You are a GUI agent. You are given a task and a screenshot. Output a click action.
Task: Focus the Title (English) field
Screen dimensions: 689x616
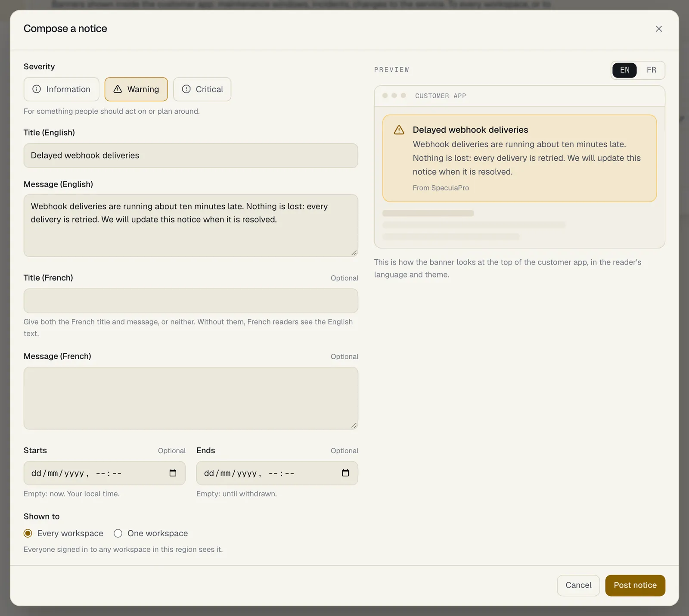tap(191, 156)
